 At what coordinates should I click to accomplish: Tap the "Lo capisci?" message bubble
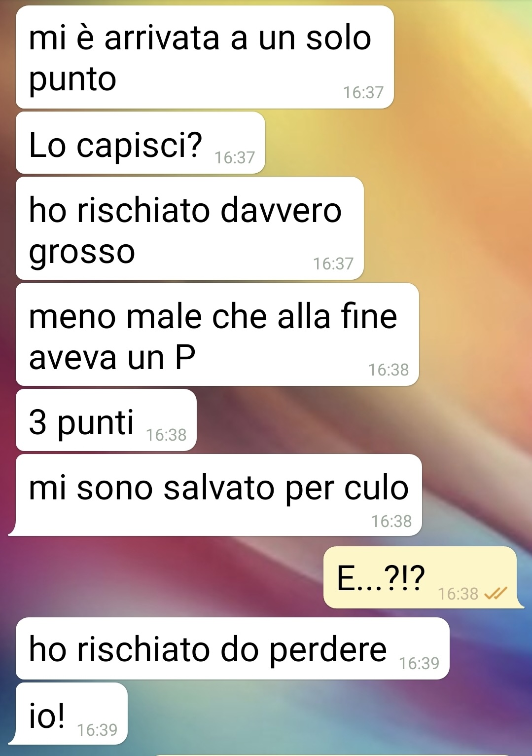coord(141,143)
